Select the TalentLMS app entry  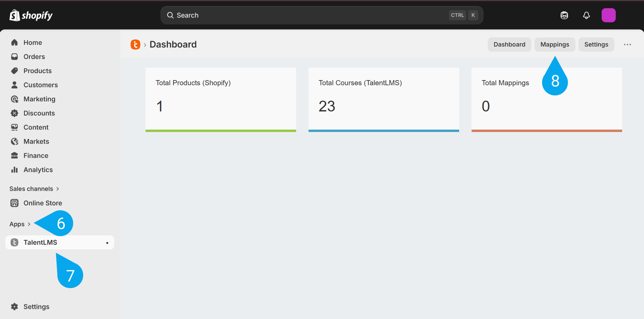click(x=60, y=242)
